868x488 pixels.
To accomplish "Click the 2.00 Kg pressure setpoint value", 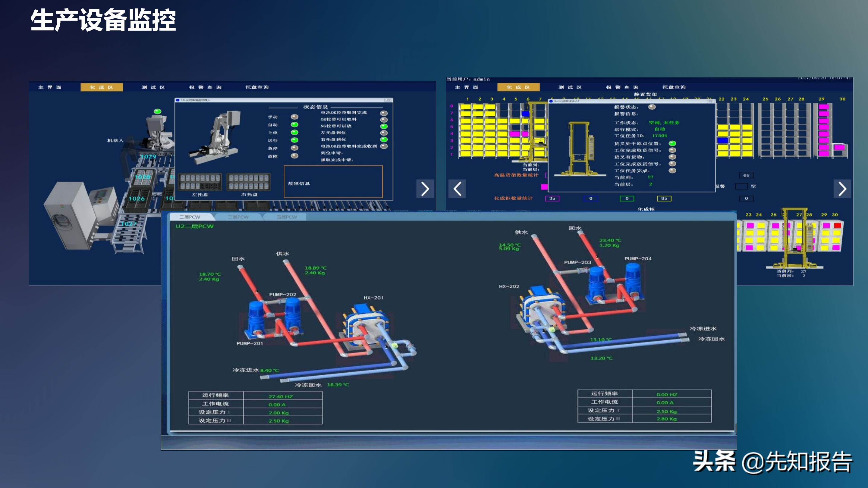I will tap(279, 413).
